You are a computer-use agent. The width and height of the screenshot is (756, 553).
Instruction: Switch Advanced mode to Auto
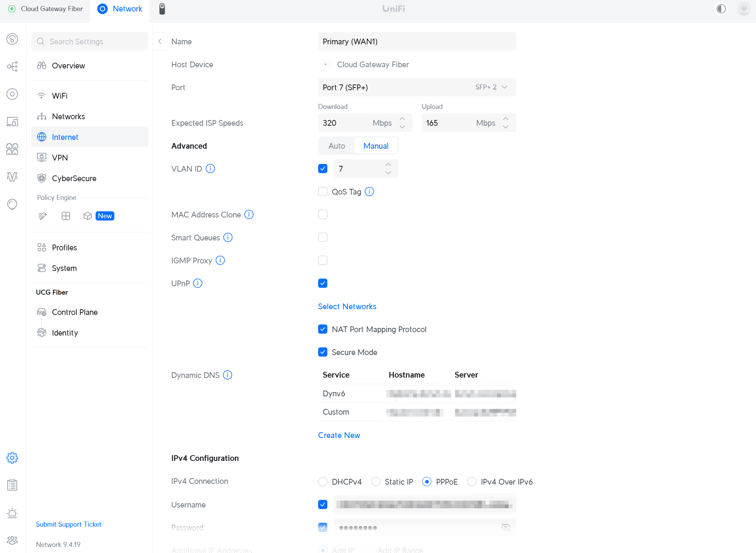click(337, 146)
